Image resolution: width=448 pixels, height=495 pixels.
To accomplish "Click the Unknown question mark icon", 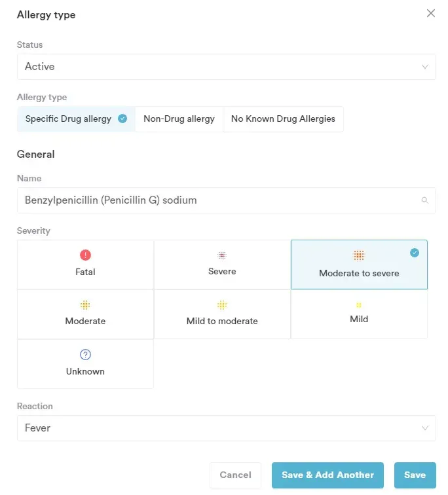I will 85,355.
